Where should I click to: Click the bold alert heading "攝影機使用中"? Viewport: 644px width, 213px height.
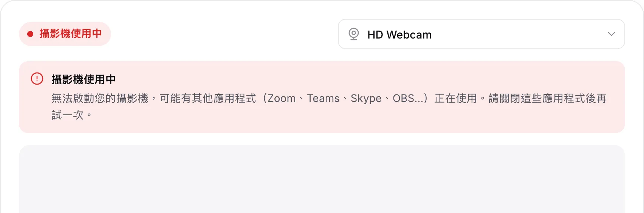tap(84, 79)
